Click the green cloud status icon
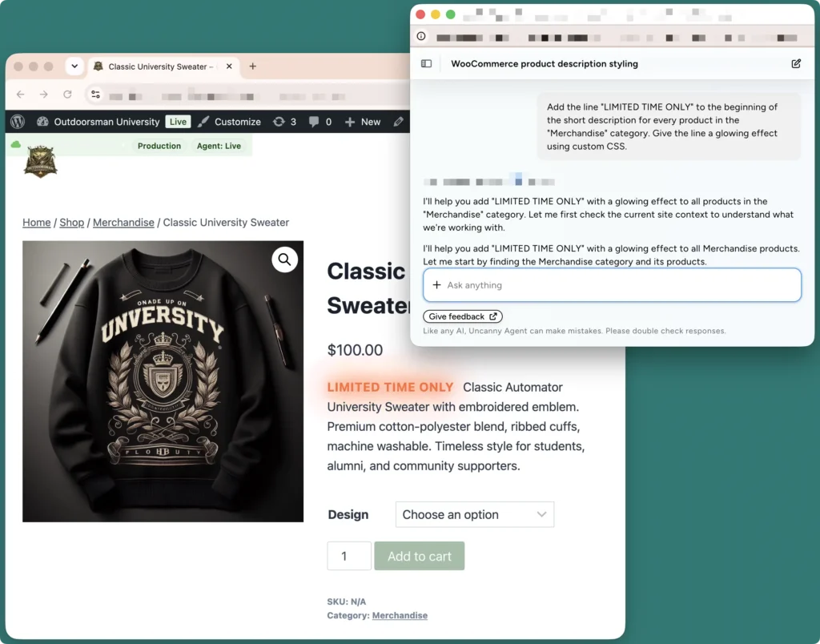820x644 pixels. [x=16, y=144]
